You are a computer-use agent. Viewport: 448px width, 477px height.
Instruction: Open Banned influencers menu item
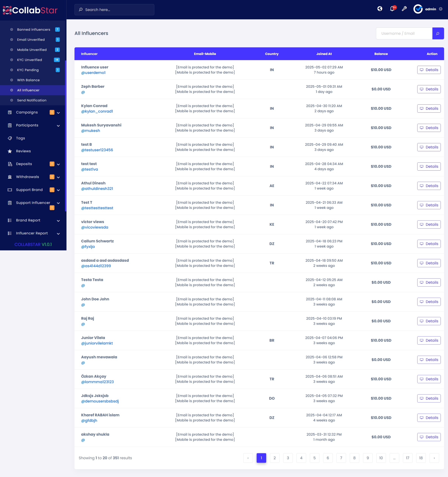34,30
